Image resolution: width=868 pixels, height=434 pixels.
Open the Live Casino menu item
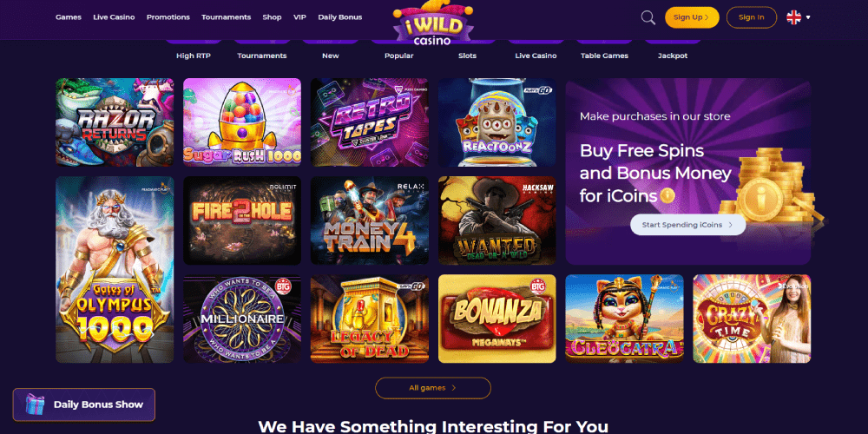tap(114, 17)
